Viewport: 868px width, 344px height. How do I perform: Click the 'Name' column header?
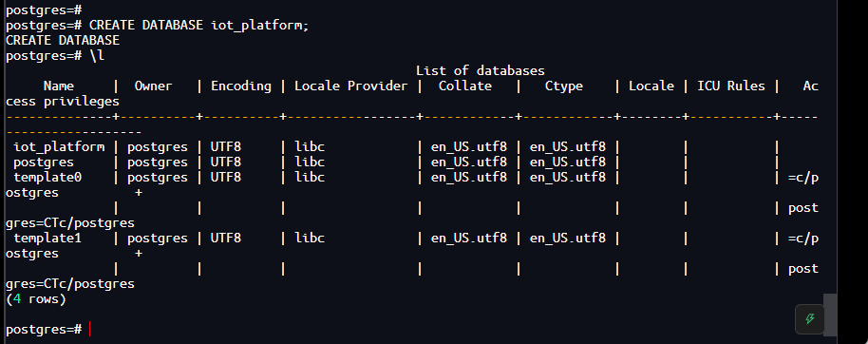[59, 86]
